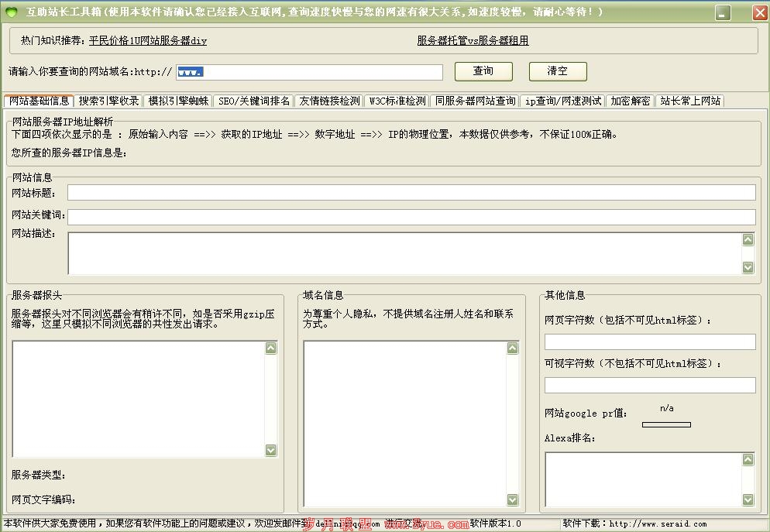
Task: Click the 清空 button
Action: click(558, 71)
